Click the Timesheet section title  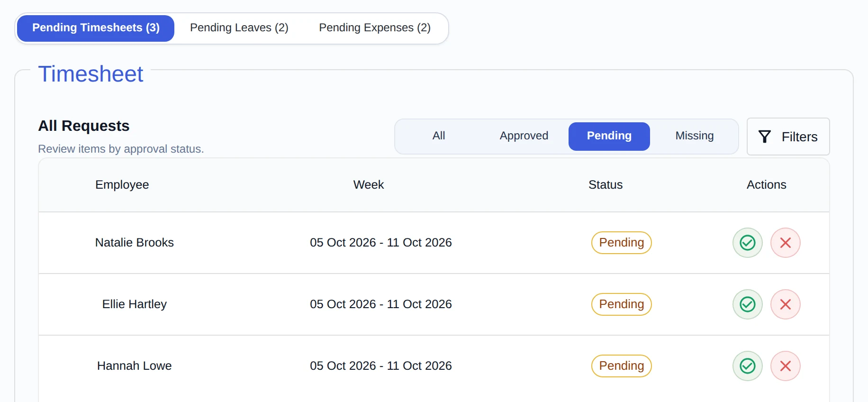(90, 74)
